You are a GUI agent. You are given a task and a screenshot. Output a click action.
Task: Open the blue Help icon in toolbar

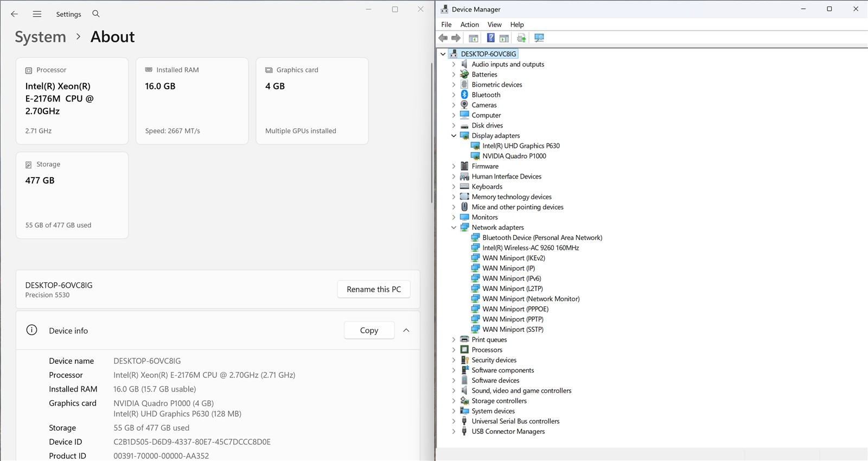tap(490, 38)
